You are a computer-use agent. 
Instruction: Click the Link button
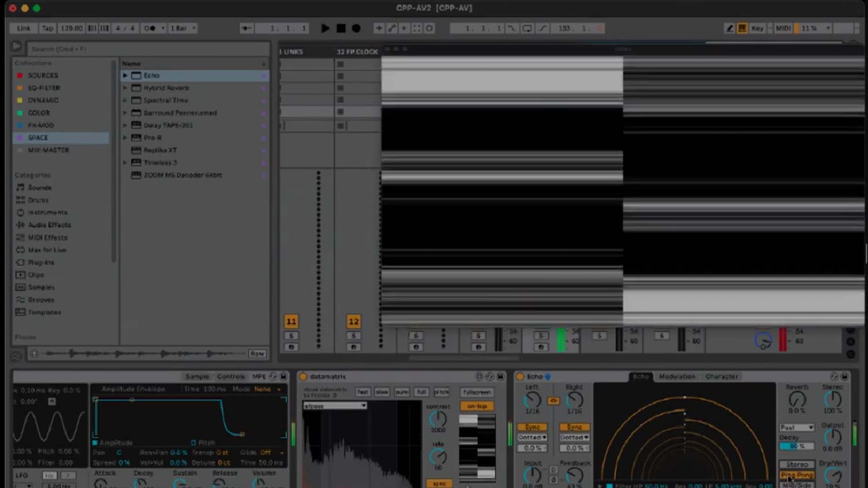pos(24,28)
